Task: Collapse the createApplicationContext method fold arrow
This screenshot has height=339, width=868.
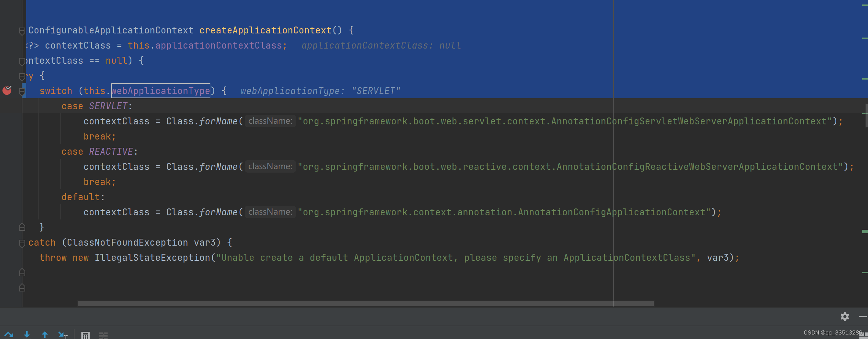Action: (x=22, y=31)
